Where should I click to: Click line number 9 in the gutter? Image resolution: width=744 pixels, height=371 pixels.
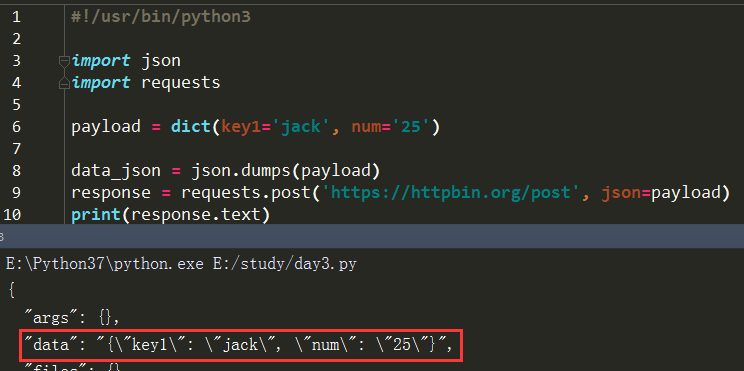coord(16,193)
